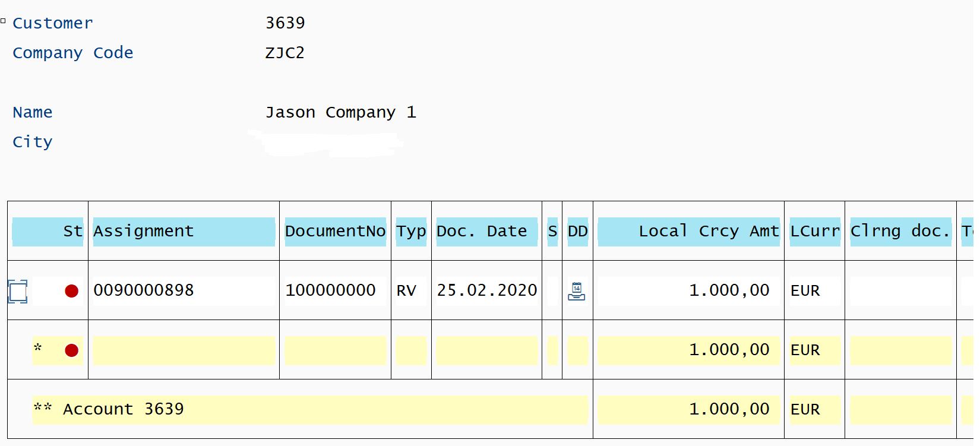The width and height of the screenshot is (980, 446).
Task: Click customer number 3639 in header
Action: pyautogui.click(x=285, y=23)
